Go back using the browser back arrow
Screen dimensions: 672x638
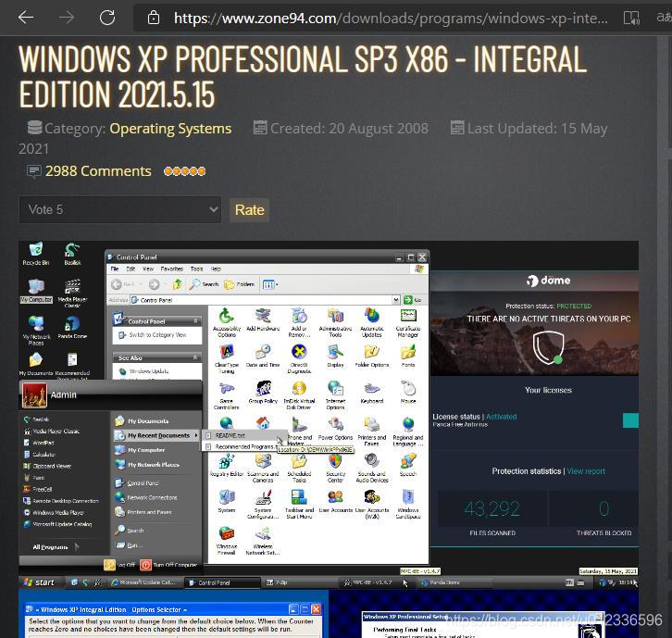[26, 18]
